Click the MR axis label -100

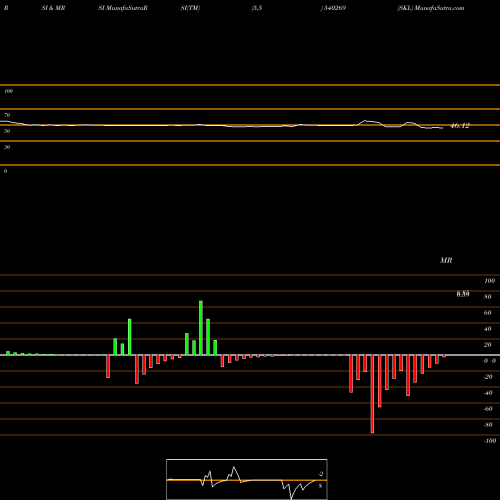[490, 441]
